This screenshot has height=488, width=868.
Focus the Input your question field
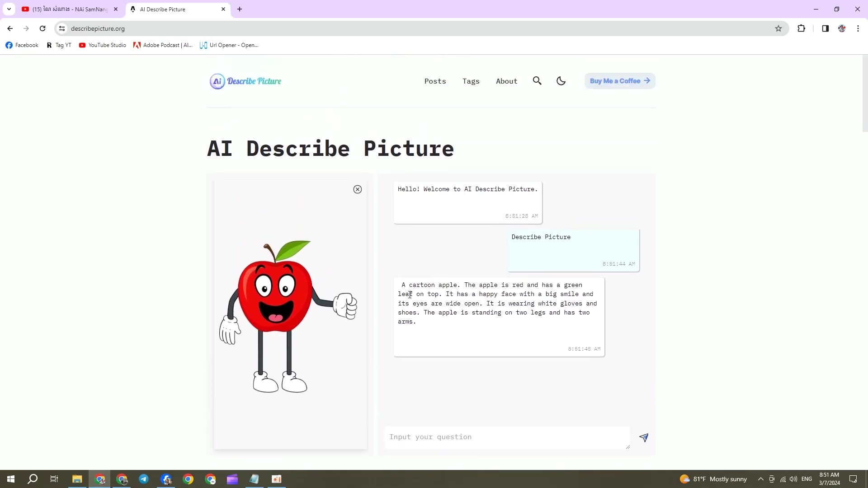(506, 437)
